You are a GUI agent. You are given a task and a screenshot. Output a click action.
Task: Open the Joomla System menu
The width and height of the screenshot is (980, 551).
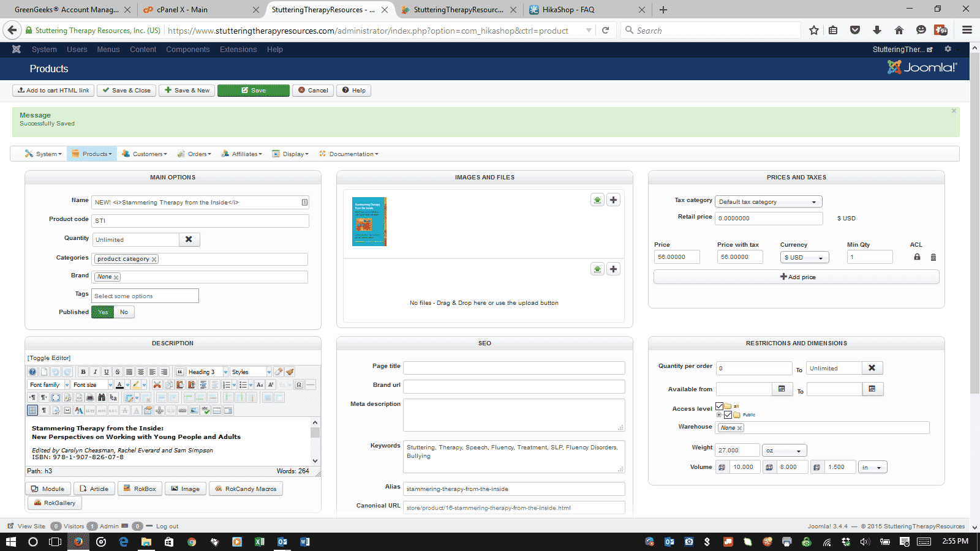(x=44, y=50)
